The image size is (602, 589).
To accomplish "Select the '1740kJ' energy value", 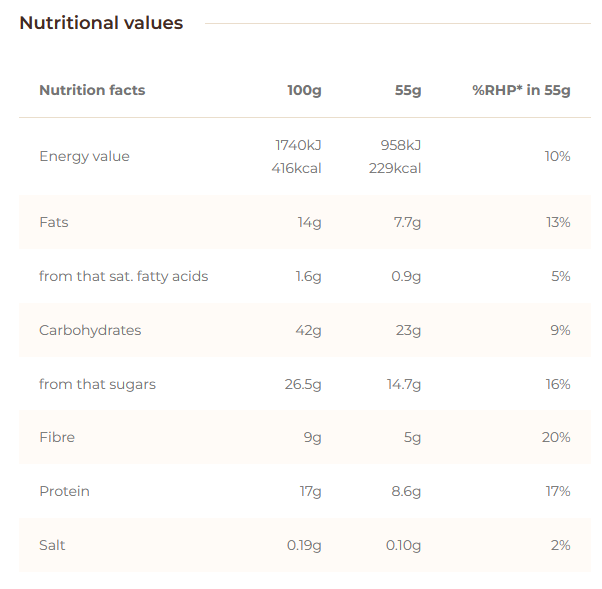I will point(298,145).
